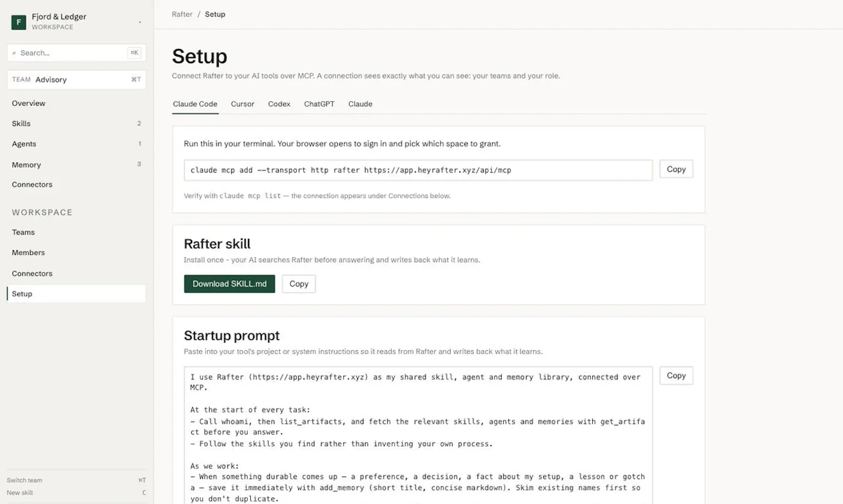Switch to the ChatGPT tab
Screen dimensions: 843x504
(x=319, y=104)
